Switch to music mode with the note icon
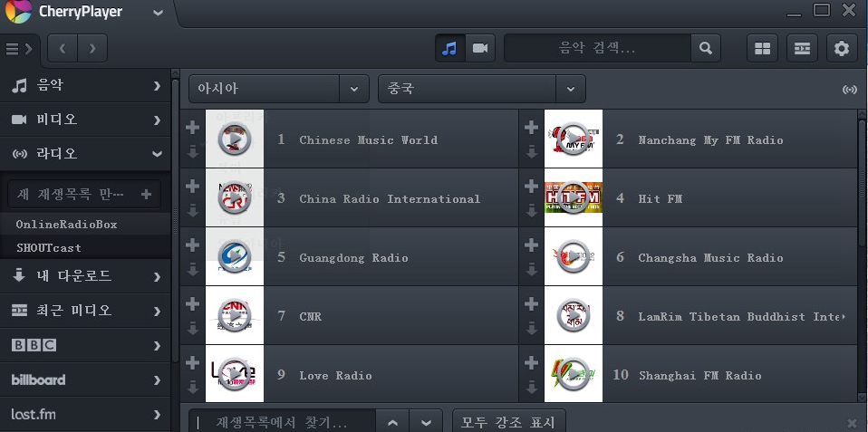 click(x=449, y=48)
